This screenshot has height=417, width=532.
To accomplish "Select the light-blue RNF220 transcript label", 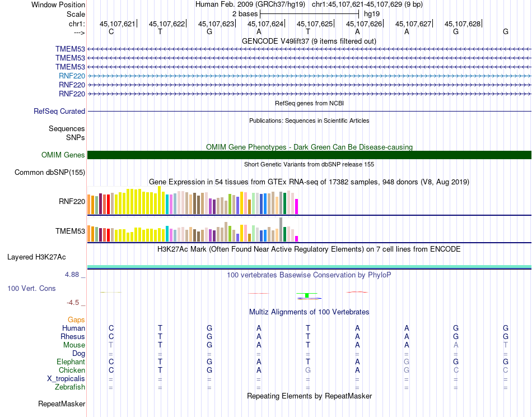I will pyautogui.click(x=72, y=76).
